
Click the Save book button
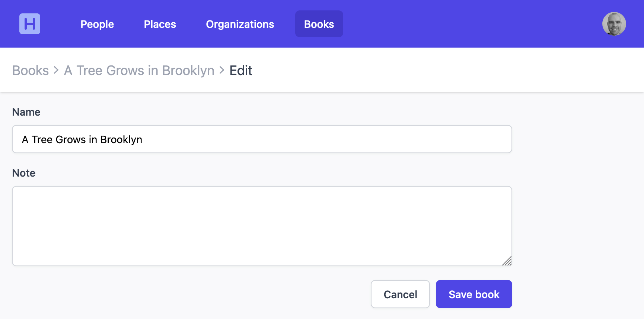click(474, 294)
